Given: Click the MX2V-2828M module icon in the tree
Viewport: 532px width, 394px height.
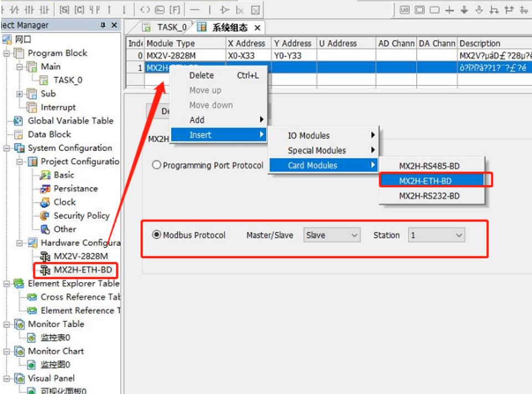Looking at the screenshot, I should pos(45,257).
